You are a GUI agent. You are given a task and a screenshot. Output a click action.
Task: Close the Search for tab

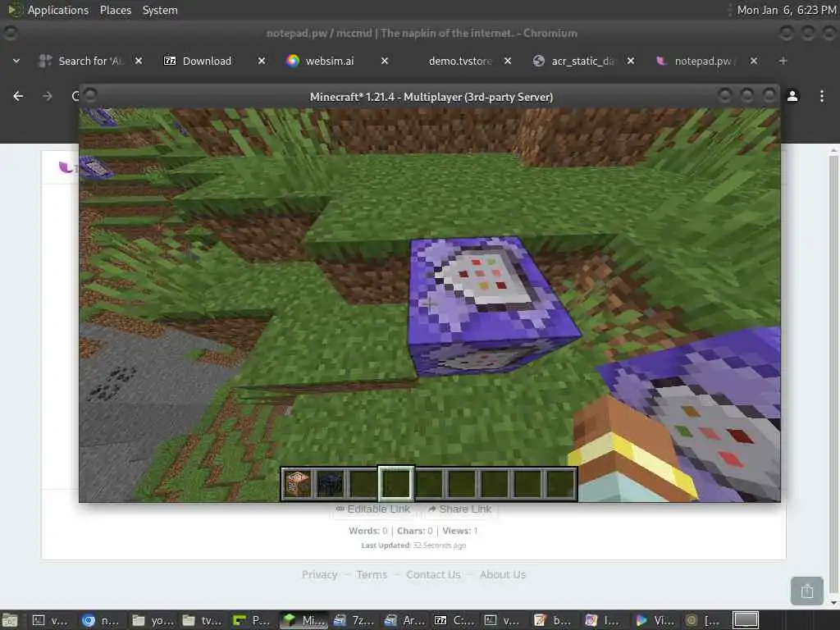(x=138, y=61)
